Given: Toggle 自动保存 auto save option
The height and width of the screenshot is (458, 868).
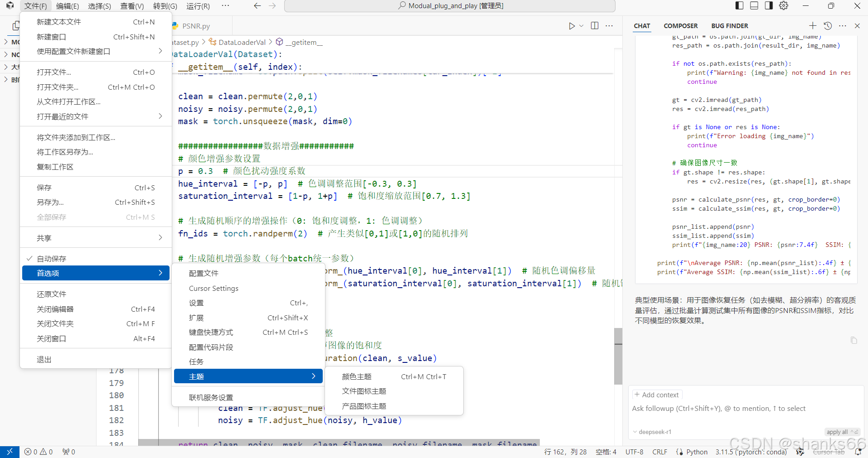Looking at the screenshot, I should tap(96, 259).
